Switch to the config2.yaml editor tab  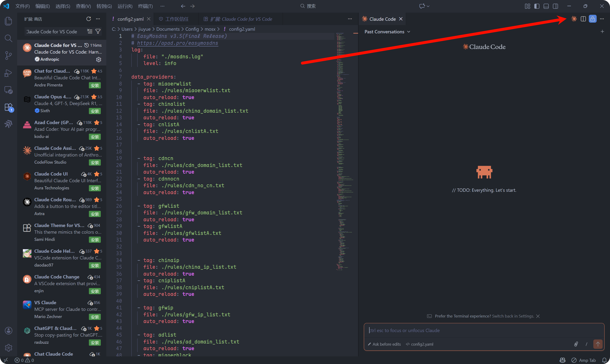coord(130,19)
